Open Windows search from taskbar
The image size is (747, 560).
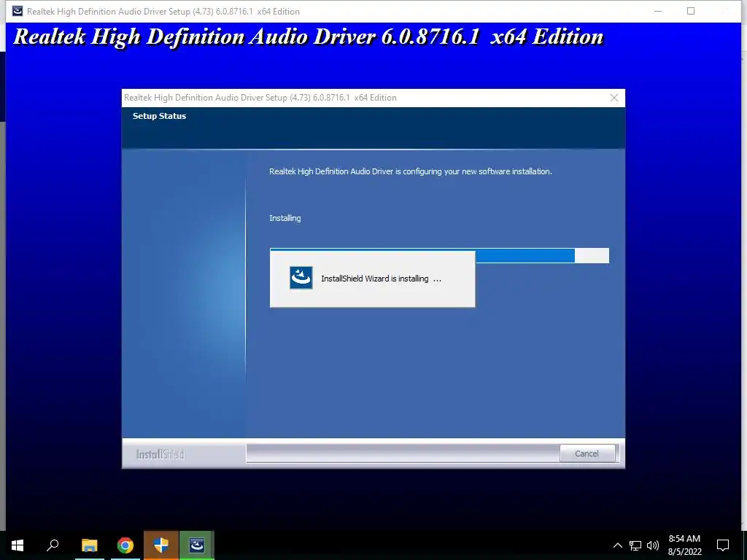(53, 545)
